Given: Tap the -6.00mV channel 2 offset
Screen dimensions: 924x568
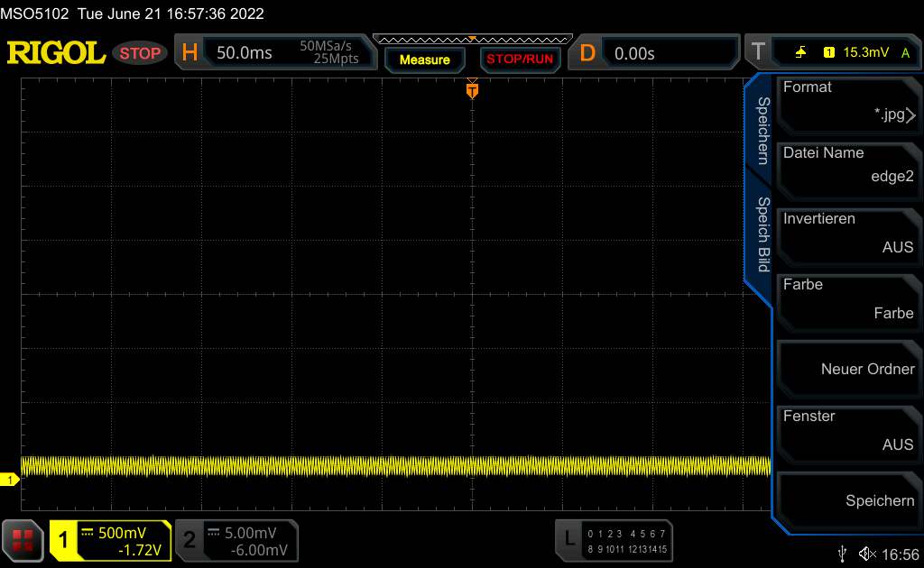Looking at the screenshot, I should pyautogui.click(x=259, y=550).
